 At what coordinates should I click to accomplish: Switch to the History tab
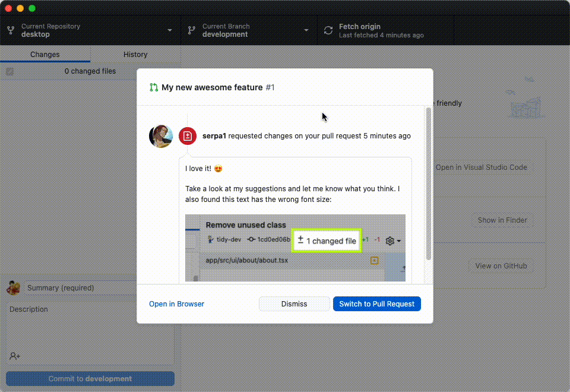tap(135, 54)
